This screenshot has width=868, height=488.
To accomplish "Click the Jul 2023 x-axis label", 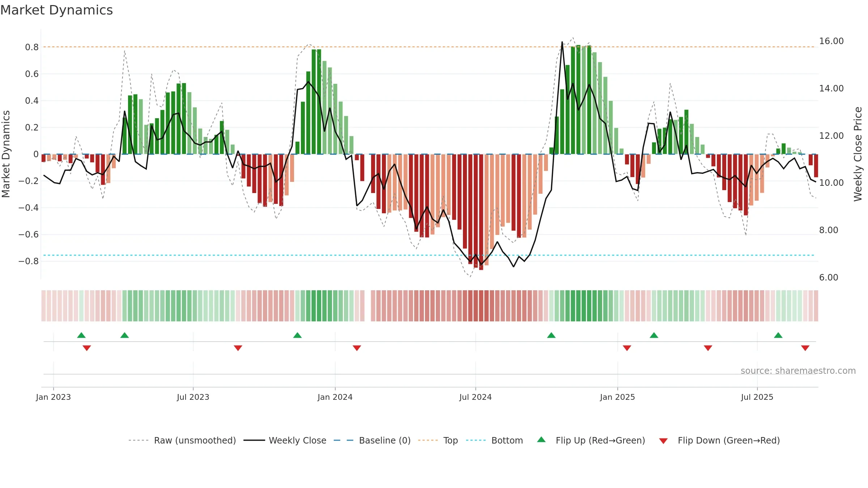I will [x=193, y=397].
